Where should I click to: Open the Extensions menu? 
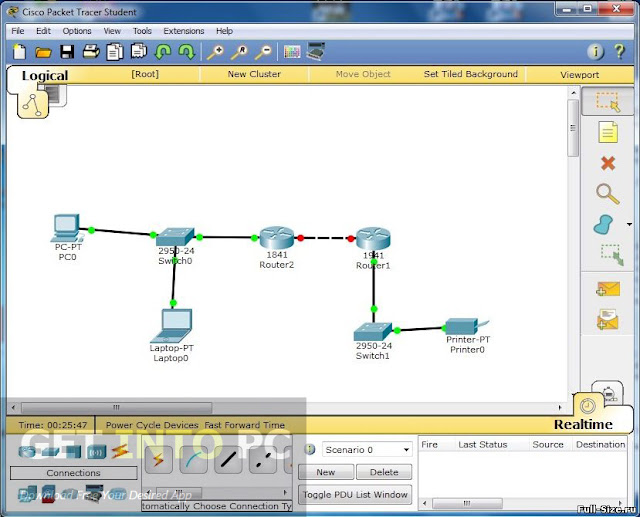point(184,31)
